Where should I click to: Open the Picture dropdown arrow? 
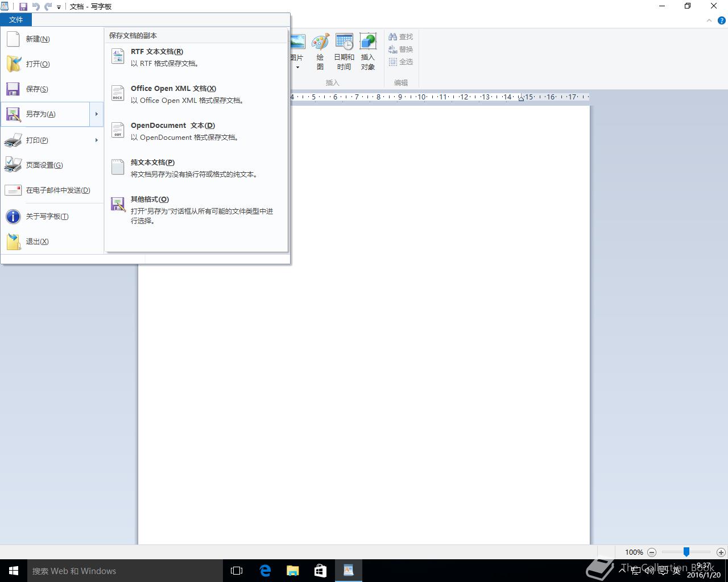(x=297, y=67)
